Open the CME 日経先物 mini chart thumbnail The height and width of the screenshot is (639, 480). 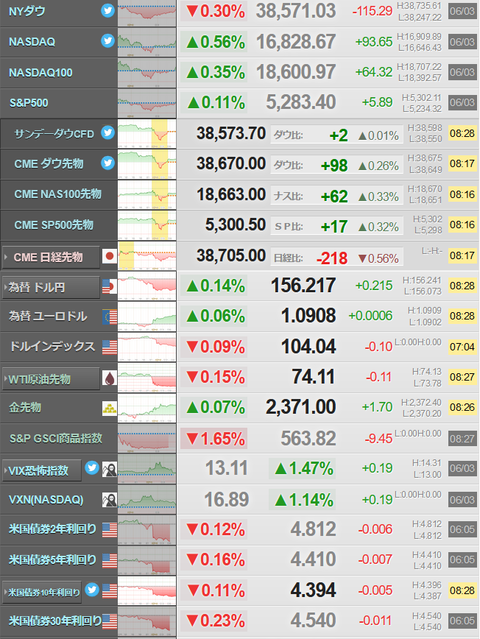tap(147, 256)
